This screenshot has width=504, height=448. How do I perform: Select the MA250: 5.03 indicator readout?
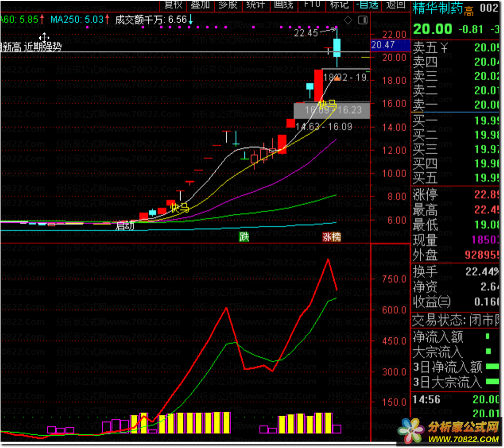pos(79,20)
